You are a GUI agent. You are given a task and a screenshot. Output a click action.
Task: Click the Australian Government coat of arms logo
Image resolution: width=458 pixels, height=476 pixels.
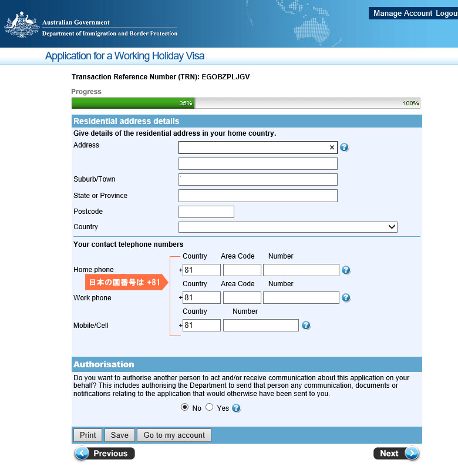click(22, 24)
